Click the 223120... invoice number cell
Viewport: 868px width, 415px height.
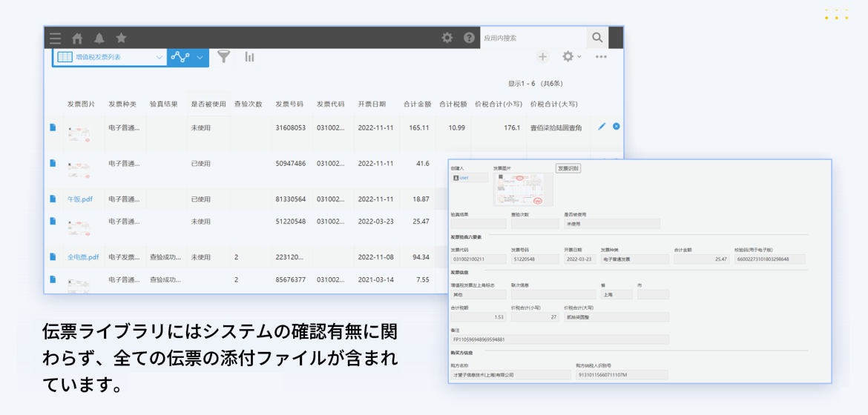tap(290, 257)
